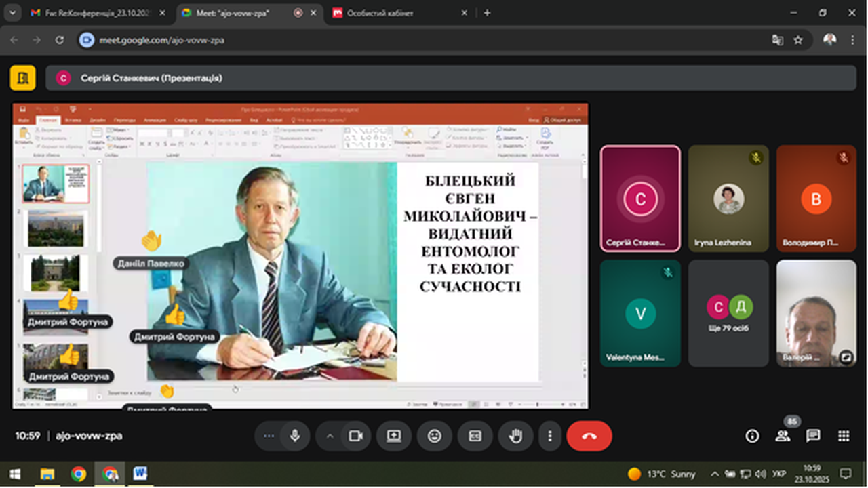This screenshot has height=488, width=868.
Task: Open the chat with everyone panel
Action: [x=813, y=436]
